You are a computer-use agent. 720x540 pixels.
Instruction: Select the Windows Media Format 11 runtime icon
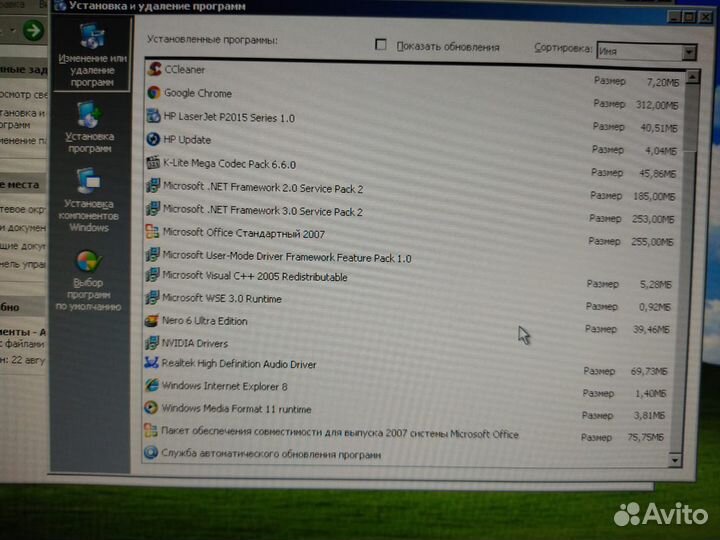coord(151,408)
